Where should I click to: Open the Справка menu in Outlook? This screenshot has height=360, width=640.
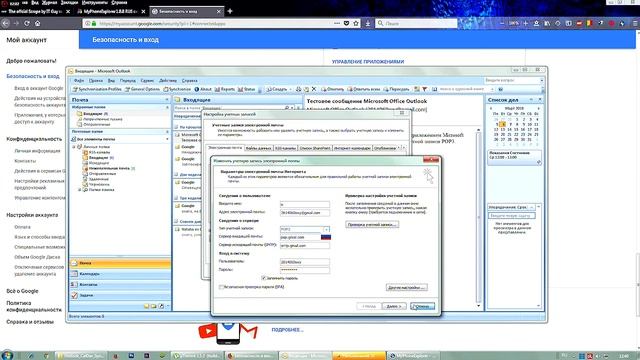[x=189, y=81]
